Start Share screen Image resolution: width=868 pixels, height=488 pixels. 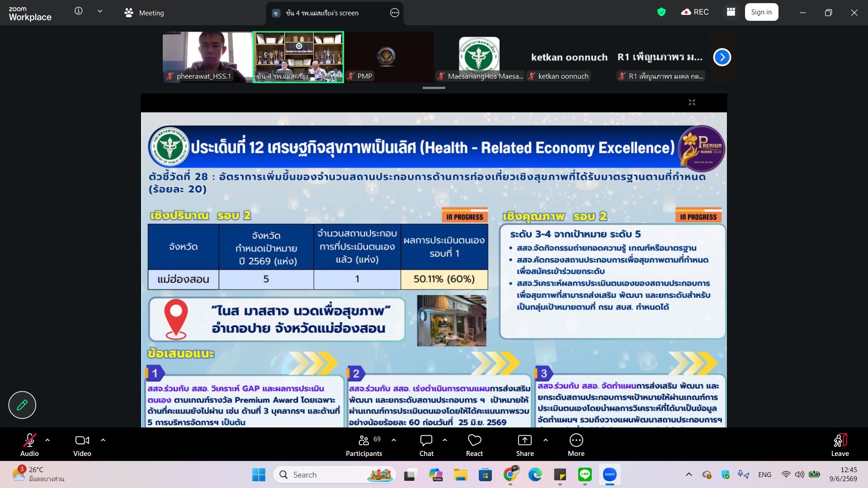tap(525, 445)
